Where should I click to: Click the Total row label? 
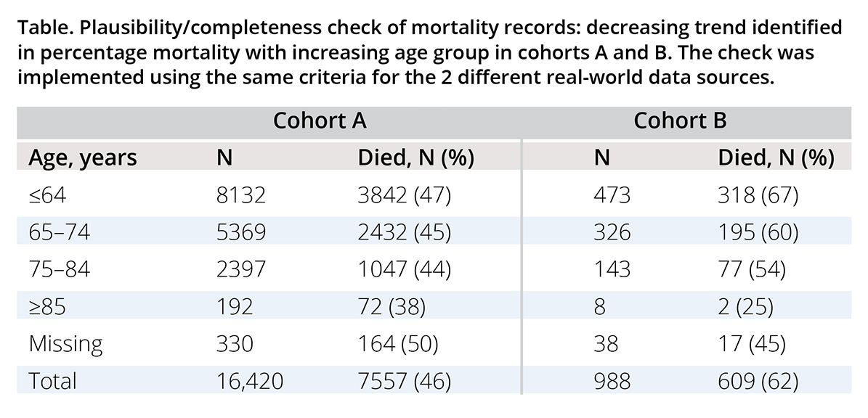click(x=52, y=380)
